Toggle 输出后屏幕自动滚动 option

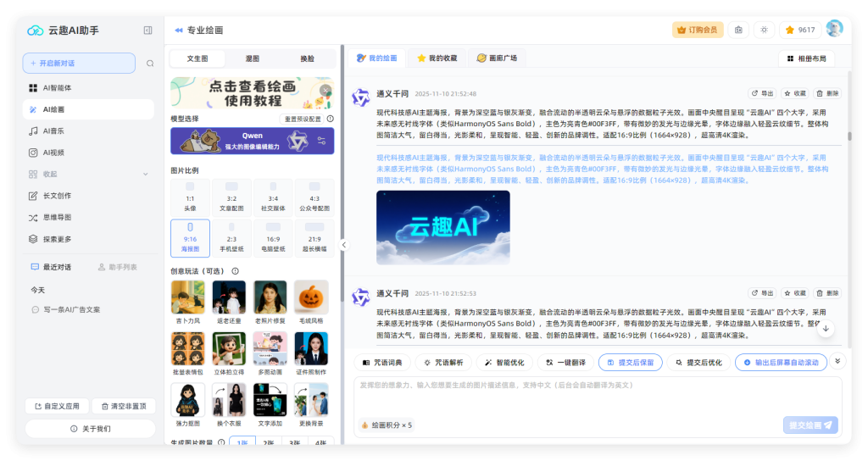coord(781,362)
